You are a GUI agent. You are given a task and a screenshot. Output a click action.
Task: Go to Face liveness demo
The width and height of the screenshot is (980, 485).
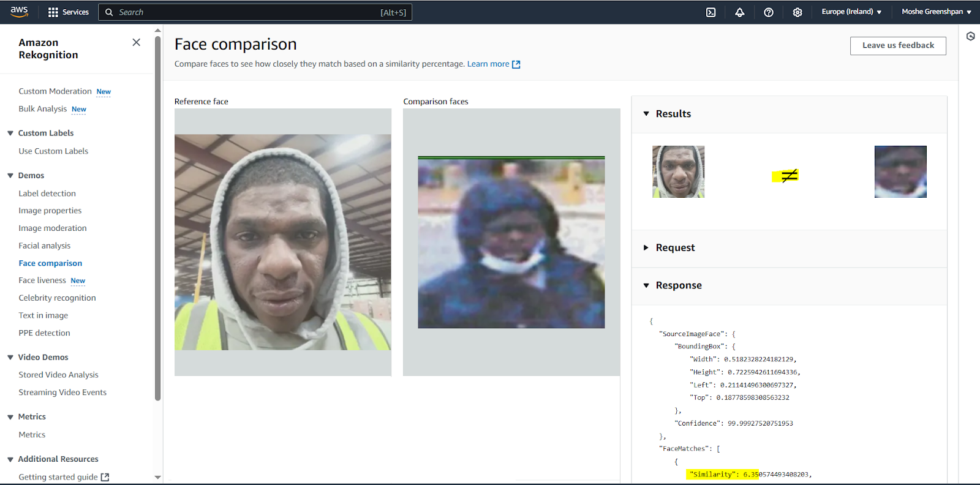pyautogui.click(x=42, y=280)
